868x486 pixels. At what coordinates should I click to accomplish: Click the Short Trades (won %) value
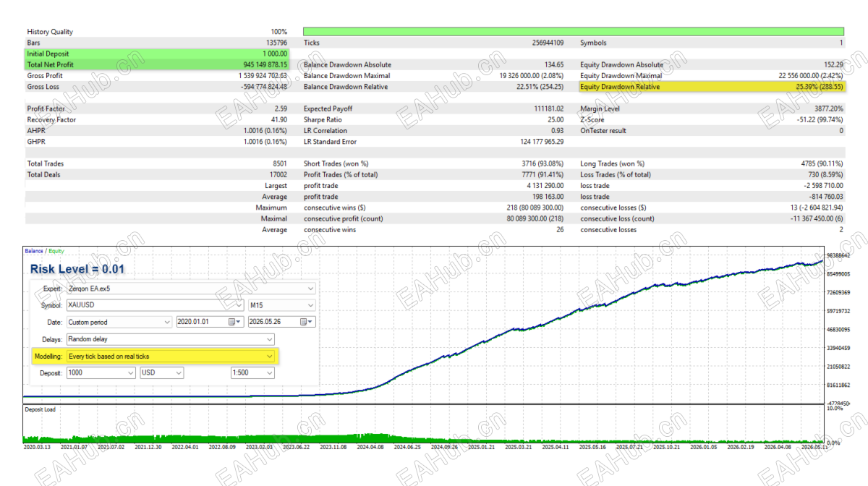click(x=542, y=163)
